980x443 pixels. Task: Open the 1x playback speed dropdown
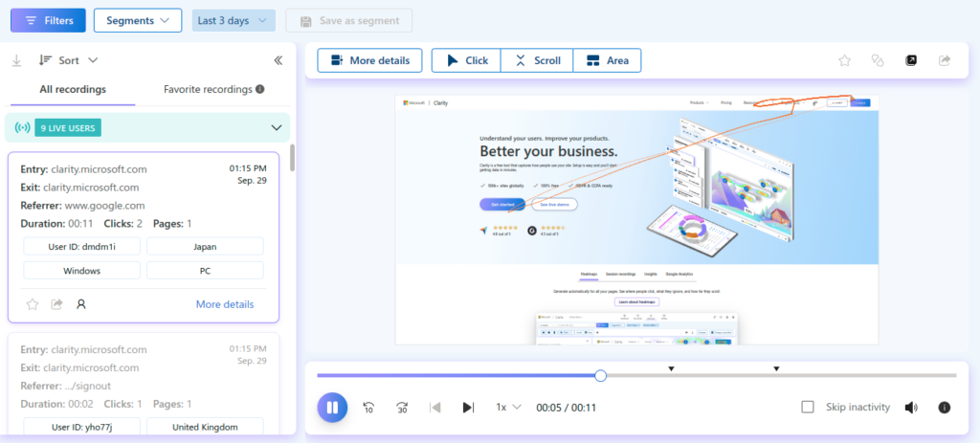pos(508,408)
